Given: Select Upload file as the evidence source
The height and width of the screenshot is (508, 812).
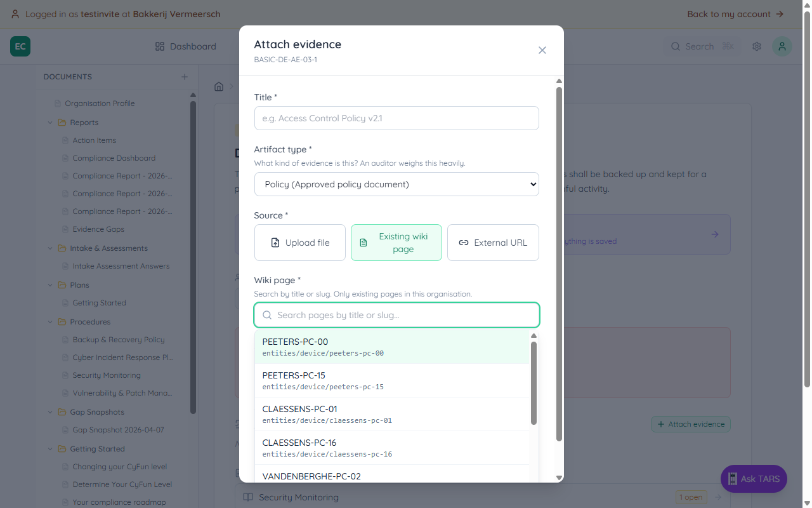Looking at the screenshot, I should click(x=299, y=243).
